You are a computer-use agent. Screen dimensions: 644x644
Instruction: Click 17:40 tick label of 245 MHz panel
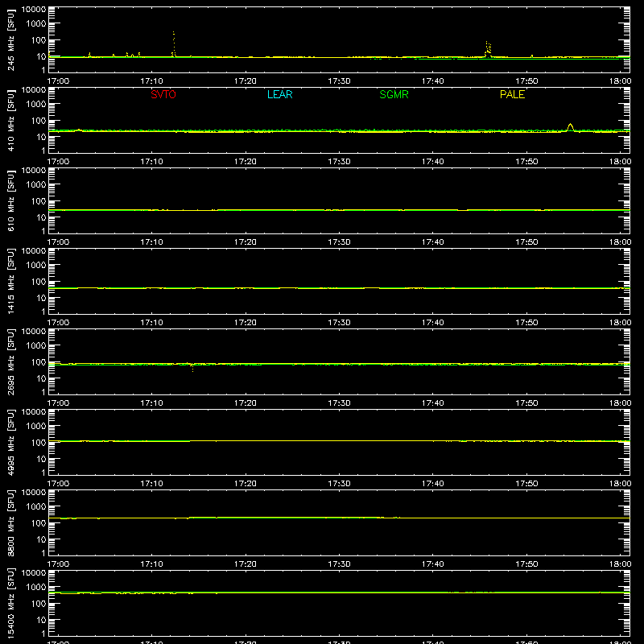[x=433, y=81]
